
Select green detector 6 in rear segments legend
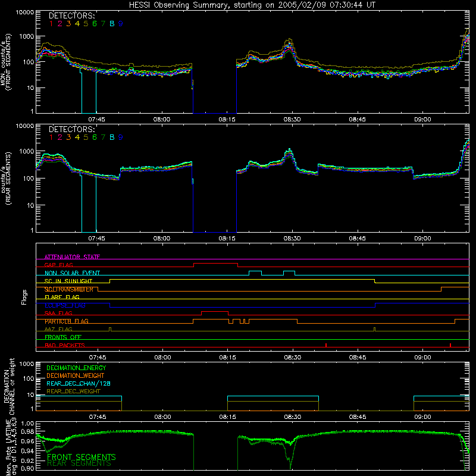(x=95, y=137)
